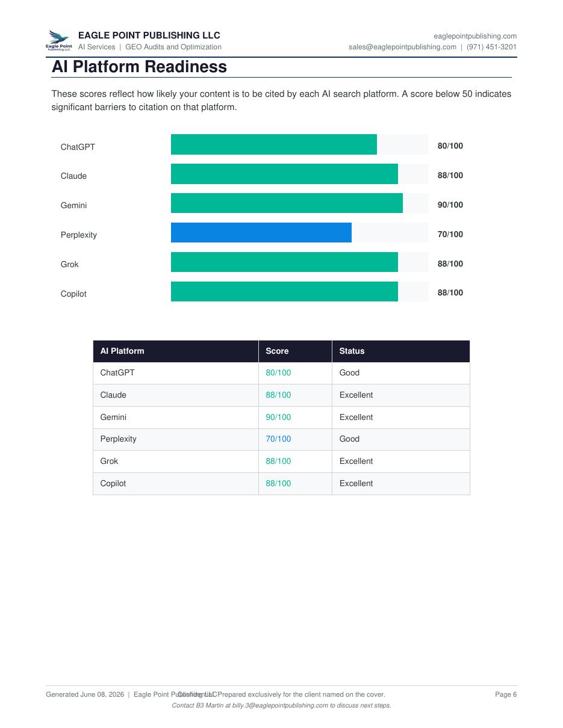The image size is (563, 728).
Task: Select the Score column header
Action: tap(295, 351)
